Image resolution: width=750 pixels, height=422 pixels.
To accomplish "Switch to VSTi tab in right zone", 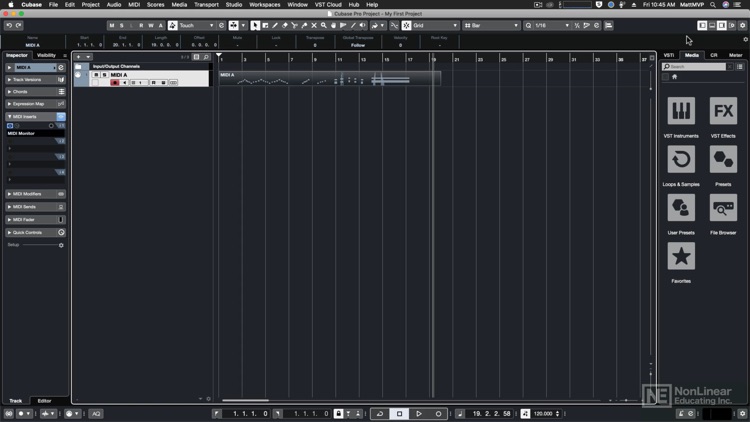I will [669, 55].
